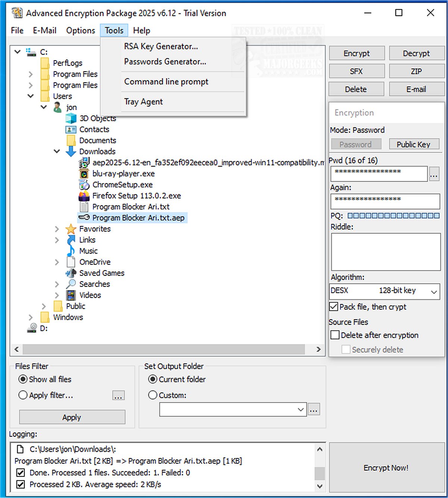The width and height of the screenshot is (448, 498).
Task: Click the Again password field
Action: 385,201
